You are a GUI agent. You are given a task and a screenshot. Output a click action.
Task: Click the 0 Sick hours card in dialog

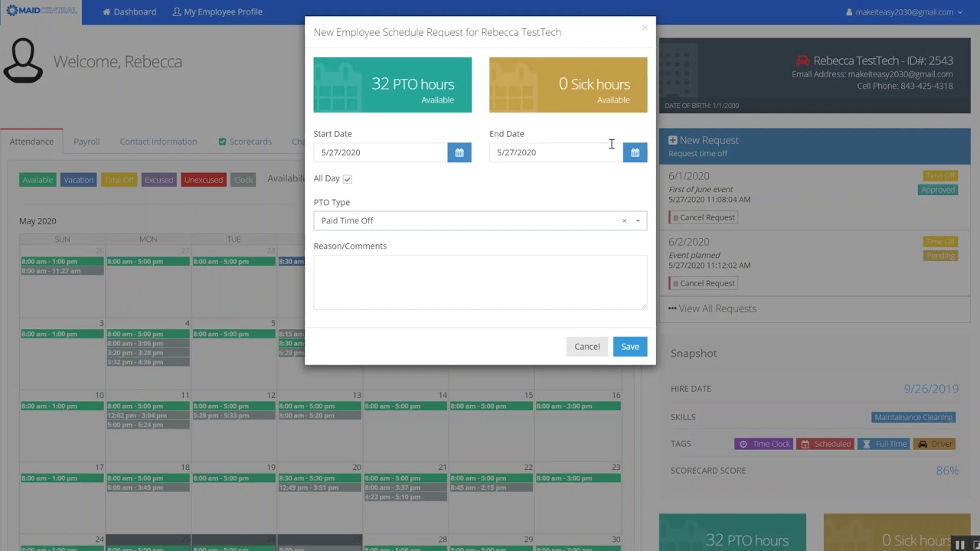[568, 85]
